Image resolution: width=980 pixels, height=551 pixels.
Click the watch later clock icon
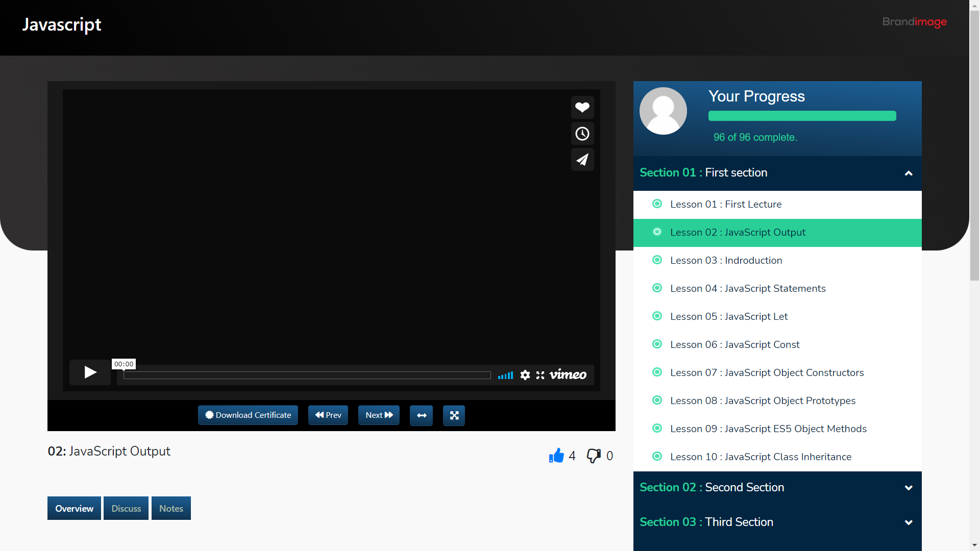[582, 134]
